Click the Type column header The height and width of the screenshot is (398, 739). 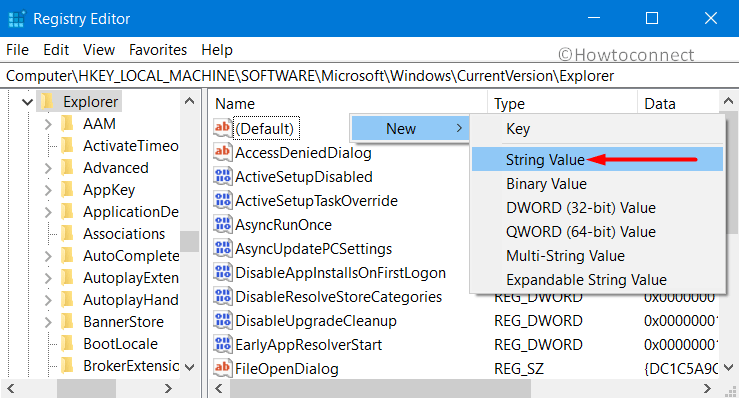coord(562,103)
